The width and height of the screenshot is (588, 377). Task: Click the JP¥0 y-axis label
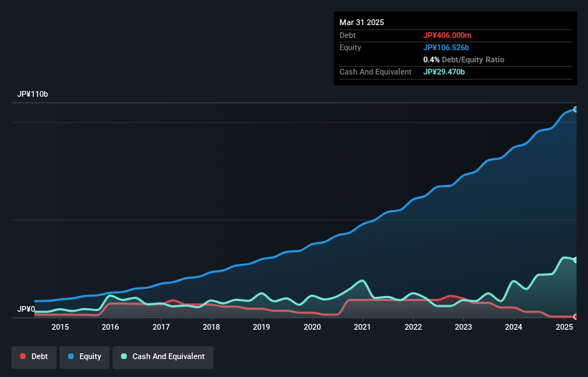click(26, 309)
